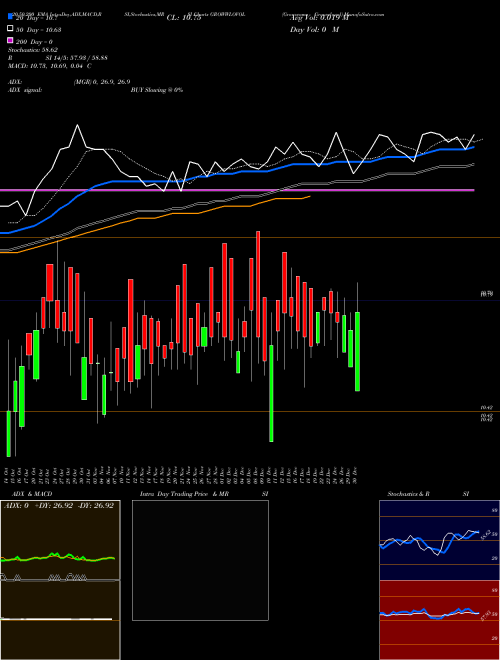500x660 pixels.
Task: Click the '200 Day = 0' legend text
Action: tap(34, 42)
